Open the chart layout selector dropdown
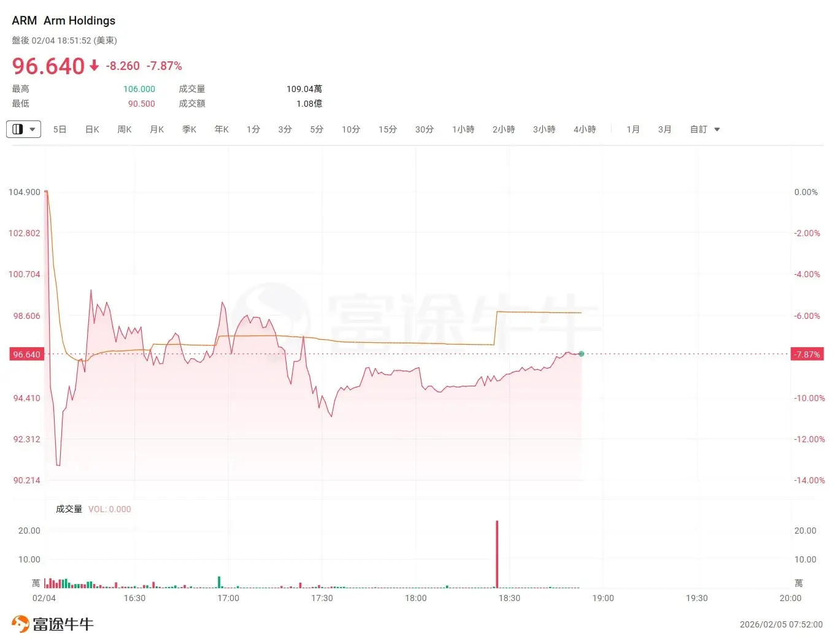Viewport: 835px width, 644px height. click(x=23, y=129)
